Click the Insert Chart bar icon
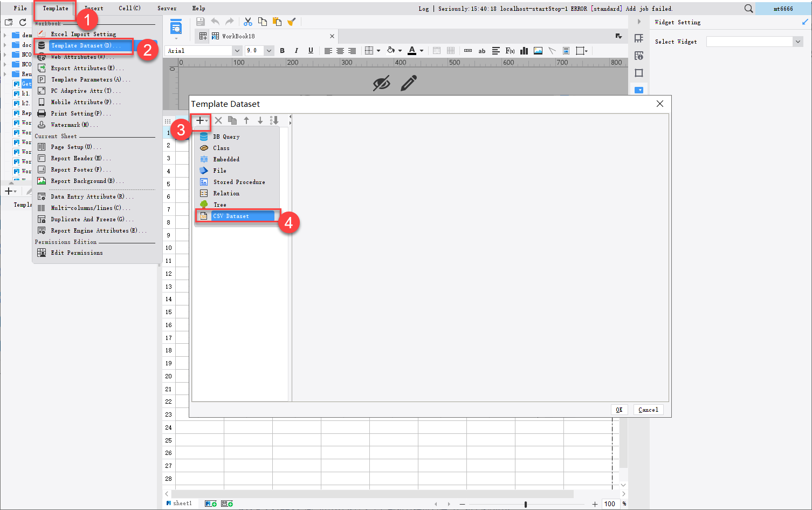 click(x=524, y=51)
